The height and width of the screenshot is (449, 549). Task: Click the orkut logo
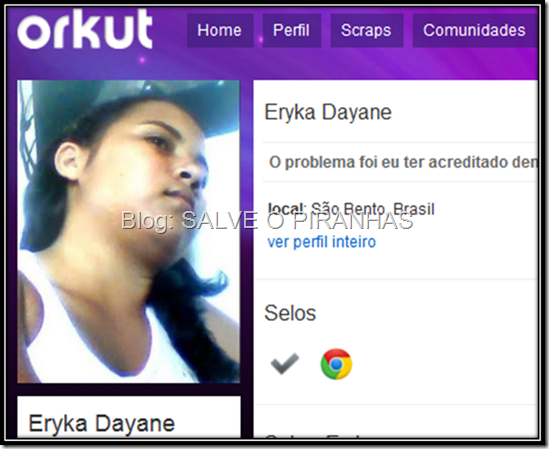coord(85,29)
